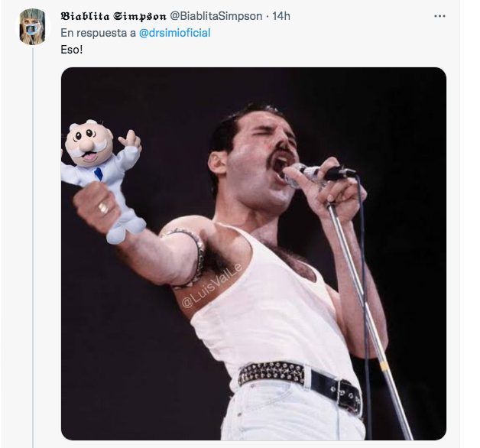Click the dot separator before the 14h timestamp
Viewport: 480px width, 448px height.
tap(267, 16)
